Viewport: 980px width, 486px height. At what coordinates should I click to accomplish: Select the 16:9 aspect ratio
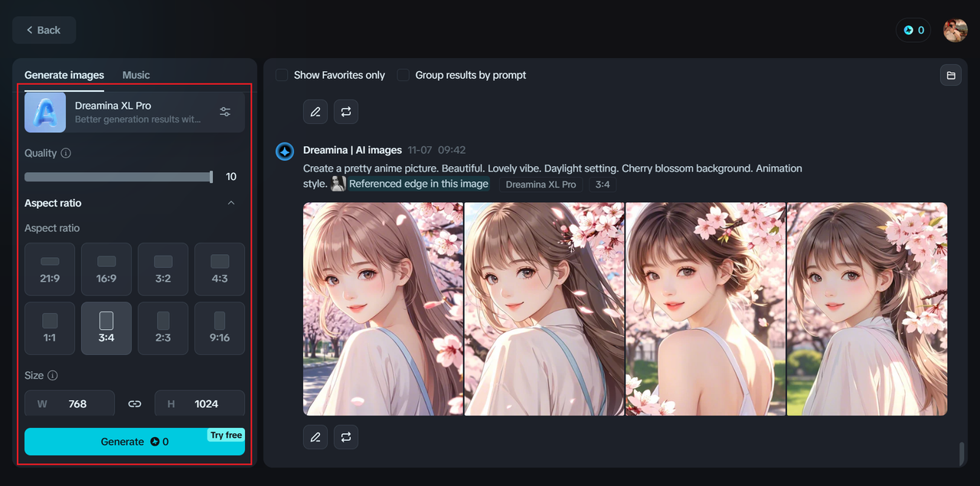106,269
